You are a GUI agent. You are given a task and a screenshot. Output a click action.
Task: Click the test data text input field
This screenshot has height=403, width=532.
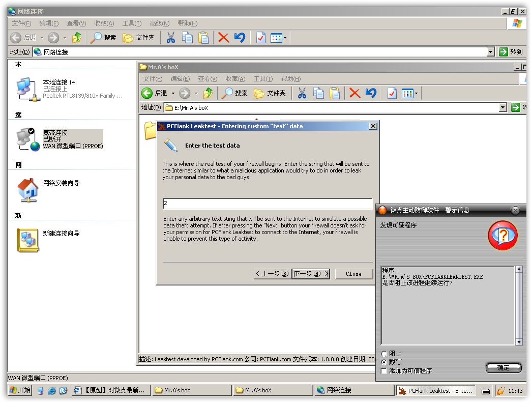[x=268, y=204]
